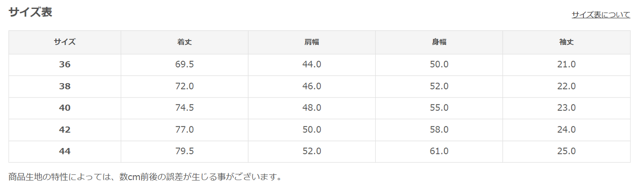Click the サイズ表 heading
Screen dimensions: 644x189
point(30,12)
